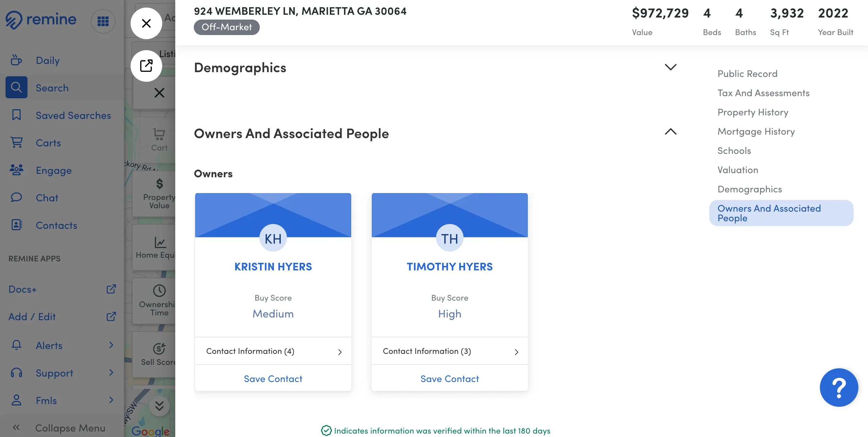
Task: Click the share/export icon below the close button
Action: click(146, 65)
